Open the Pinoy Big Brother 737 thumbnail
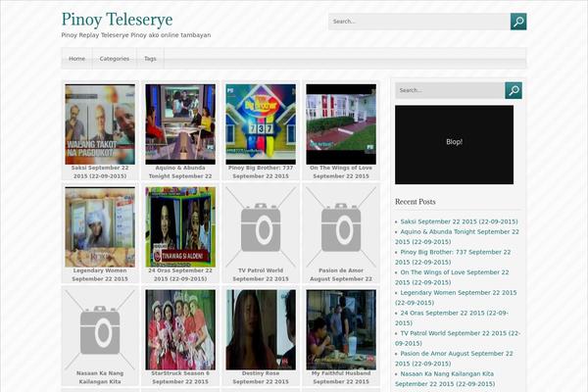This screenshot has width=588, height=392. pos(261,124)
